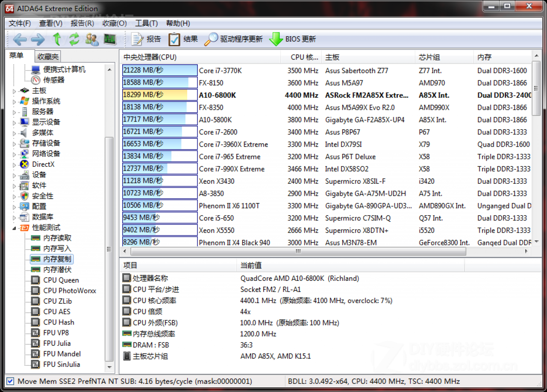Select FPU Mandel benchmark item
Screen dimensions: 547x392
click(x=62, y=354)
